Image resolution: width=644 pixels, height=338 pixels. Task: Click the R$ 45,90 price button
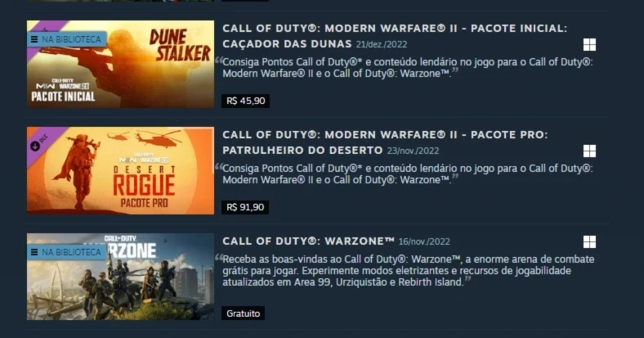click(246, 101)
